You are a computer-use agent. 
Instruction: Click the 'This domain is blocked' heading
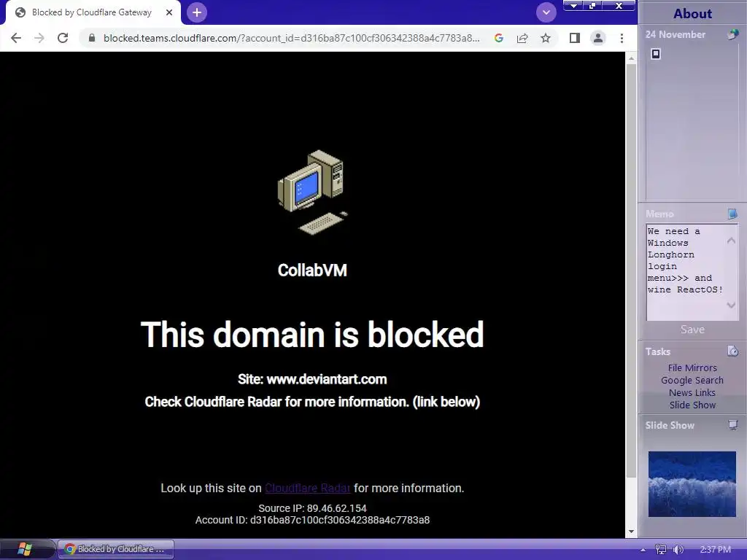[x=312, y=334]
